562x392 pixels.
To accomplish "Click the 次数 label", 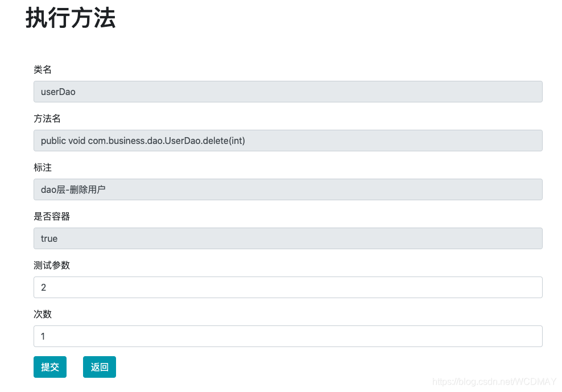I will pyautogui.click(x=43, y=314).
